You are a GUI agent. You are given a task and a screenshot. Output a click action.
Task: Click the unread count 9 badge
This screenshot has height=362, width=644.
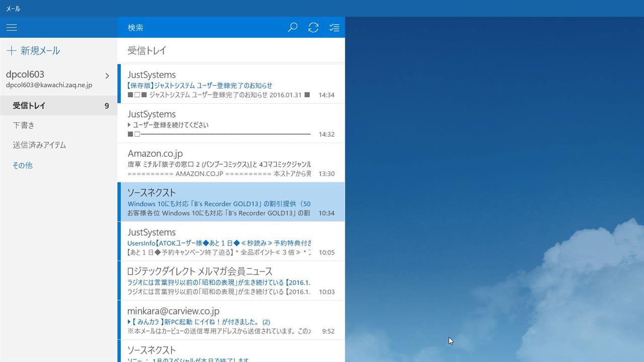coord(107,106)
